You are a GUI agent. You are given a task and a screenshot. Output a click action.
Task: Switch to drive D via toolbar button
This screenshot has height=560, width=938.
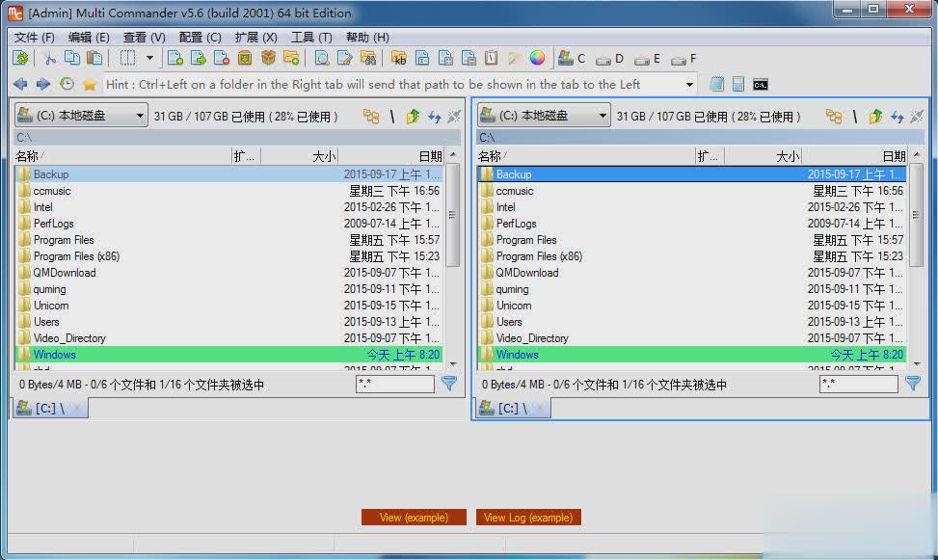609,59
